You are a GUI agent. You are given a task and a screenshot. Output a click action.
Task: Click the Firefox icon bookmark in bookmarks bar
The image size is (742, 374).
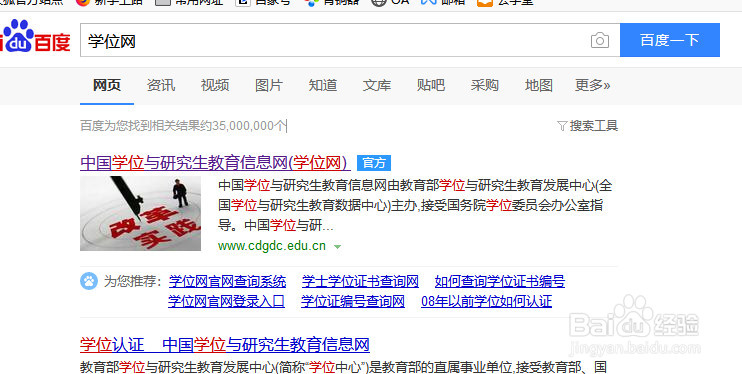83,2
